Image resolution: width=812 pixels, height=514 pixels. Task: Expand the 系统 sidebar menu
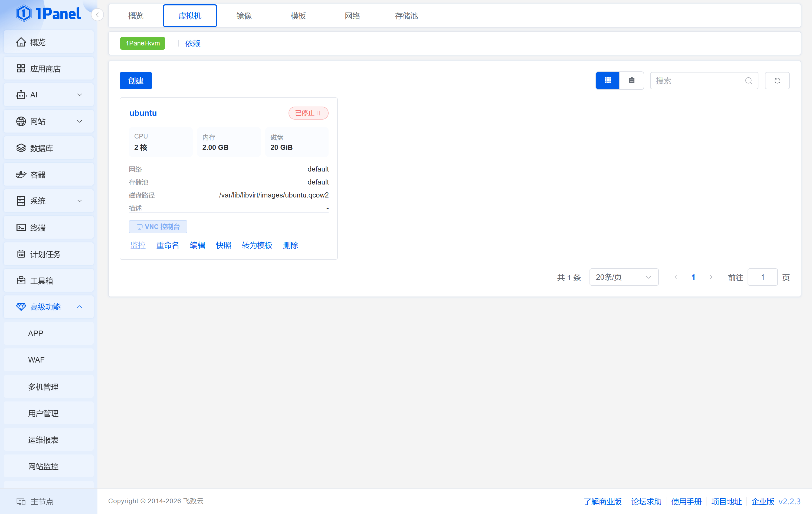click(x=48, y=201)
